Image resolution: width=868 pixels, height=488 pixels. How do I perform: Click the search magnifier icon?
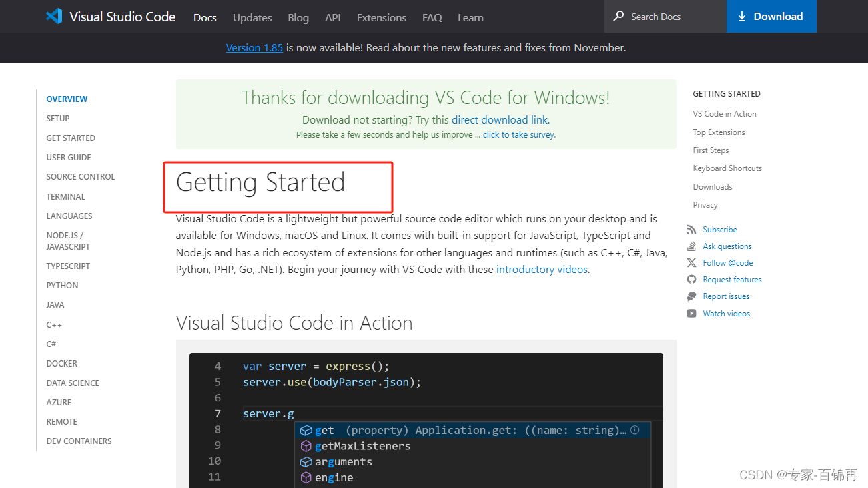(x=619, y=16)
